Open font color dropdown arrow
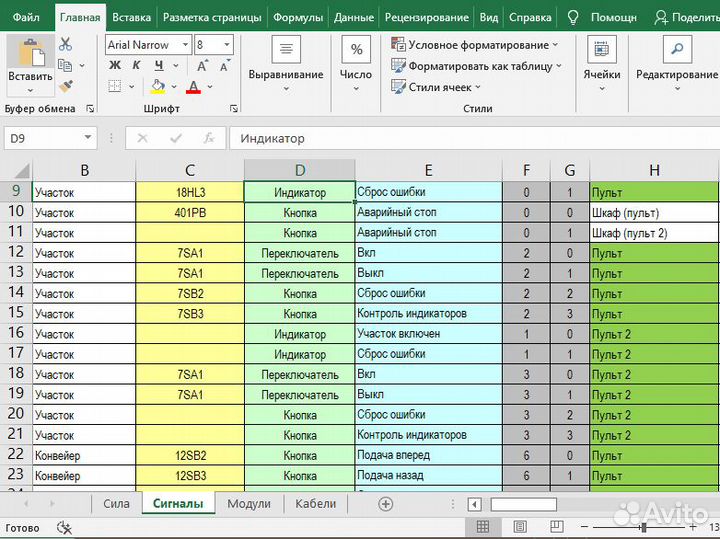 point(210,86)
